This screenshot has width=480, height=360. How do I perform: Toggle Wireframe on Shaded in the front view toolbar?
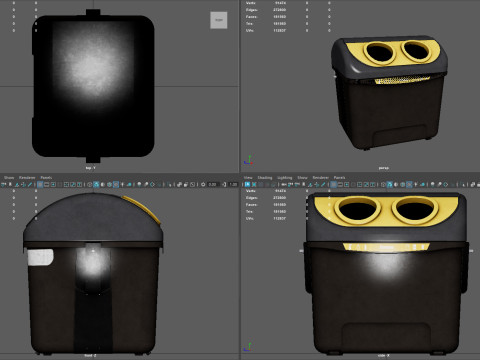coord(109,184)
